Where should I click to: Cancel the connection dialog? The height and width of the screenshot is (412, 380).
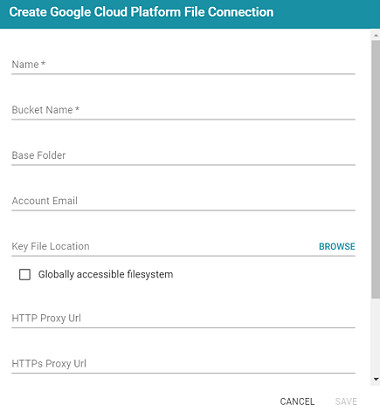[x=297, y=401]
